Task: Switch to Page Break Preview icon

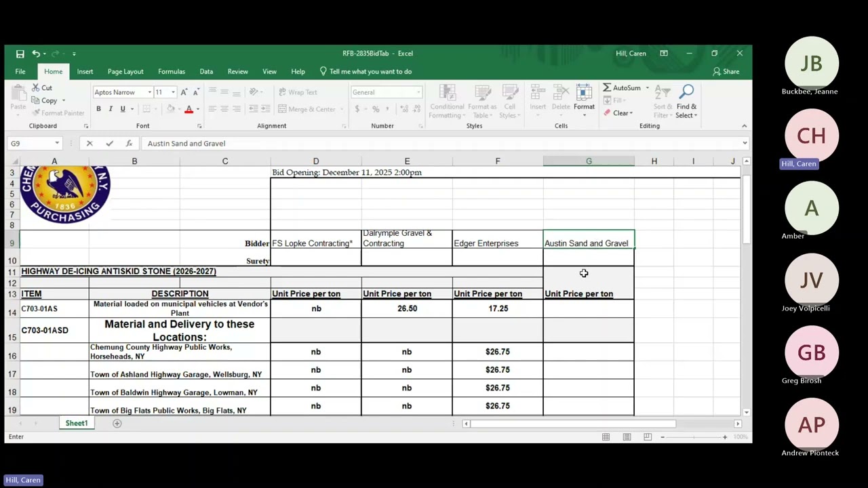Action: point(648,437)
